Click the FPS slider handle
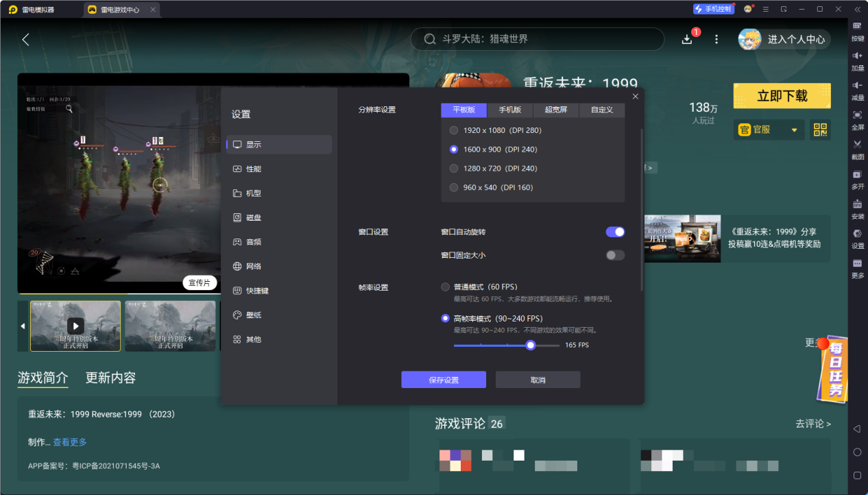The image size is (868, 495). tap(531, 345)
